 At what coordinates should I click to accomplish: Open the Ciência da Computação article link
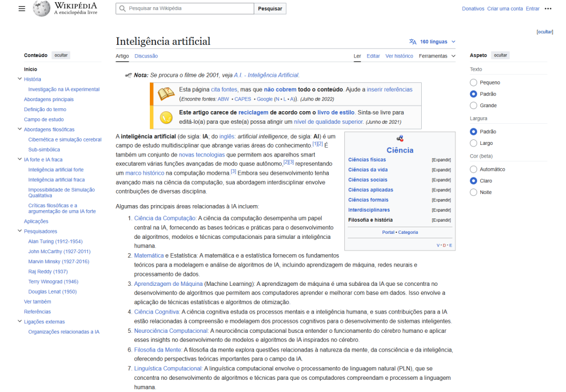pyautogui.click(x=165, y=218)
